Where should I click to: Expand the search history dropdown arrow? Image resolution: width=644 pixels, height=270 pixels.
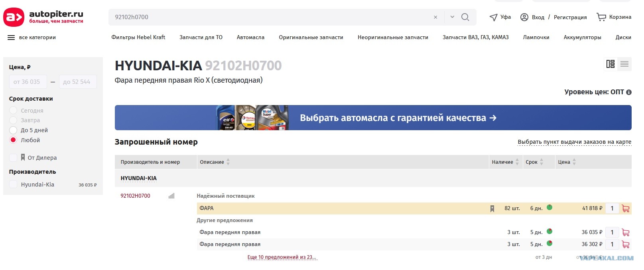[452, 17]
